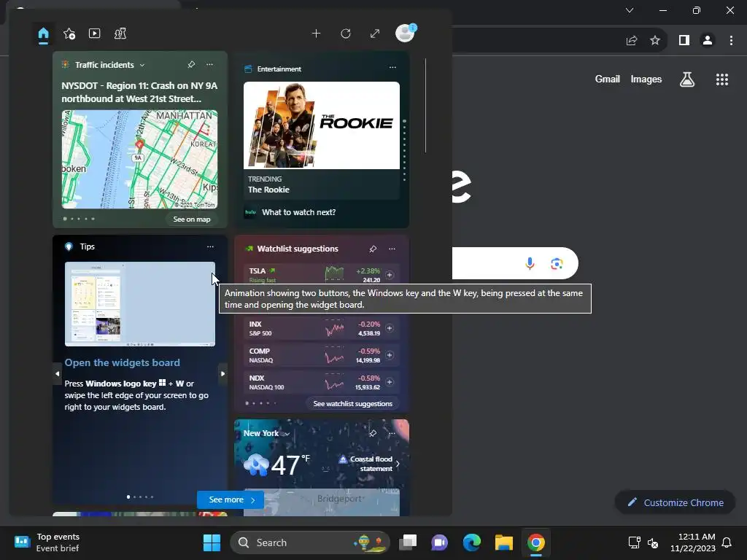Add NDX NASDAQ 100 to watchlist
The width and height of the screenshot is (747, 560).
390,382
